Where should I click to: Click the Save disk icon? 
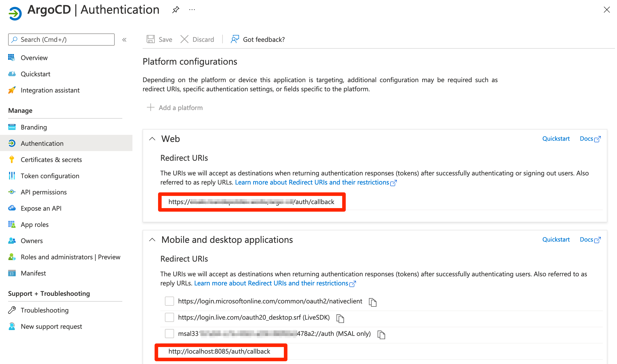(151, 39)
